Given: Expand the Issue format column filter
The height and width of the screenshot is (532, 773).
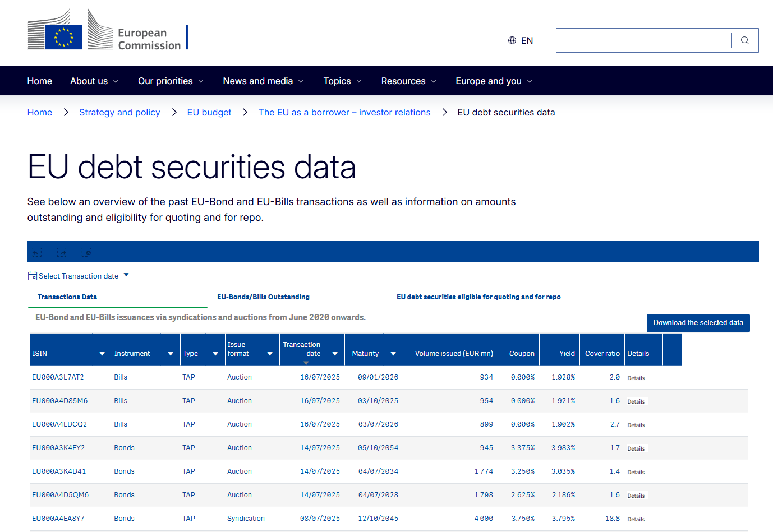Looking at the screenshot, I should tap(270, 354).
